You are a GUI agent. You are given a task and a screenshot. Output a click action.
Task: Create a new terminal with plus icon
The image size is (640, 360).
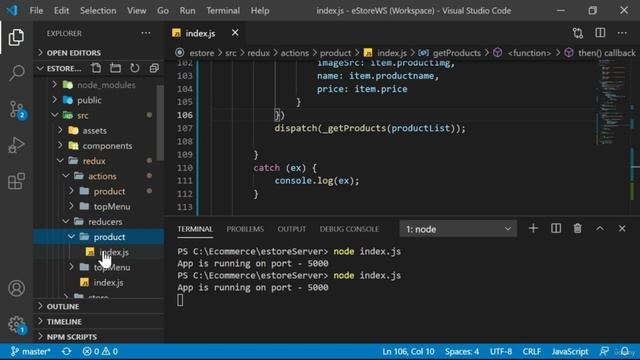533,229
